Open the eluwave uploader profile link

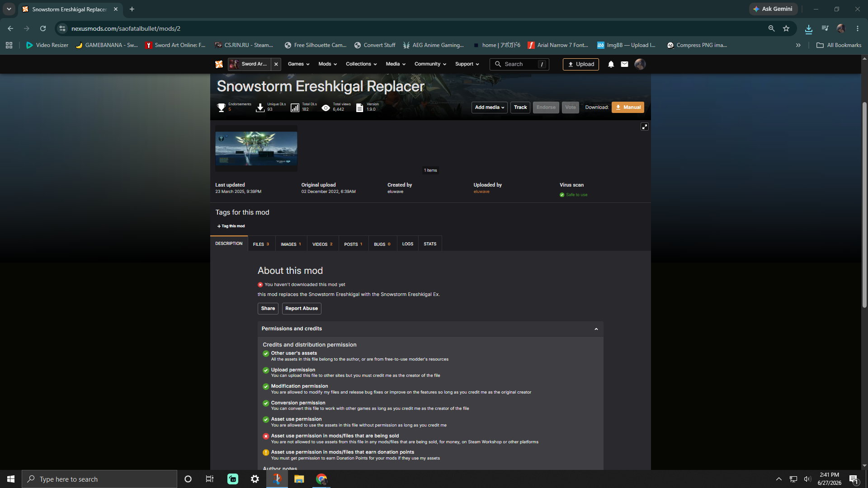(481, 192)
